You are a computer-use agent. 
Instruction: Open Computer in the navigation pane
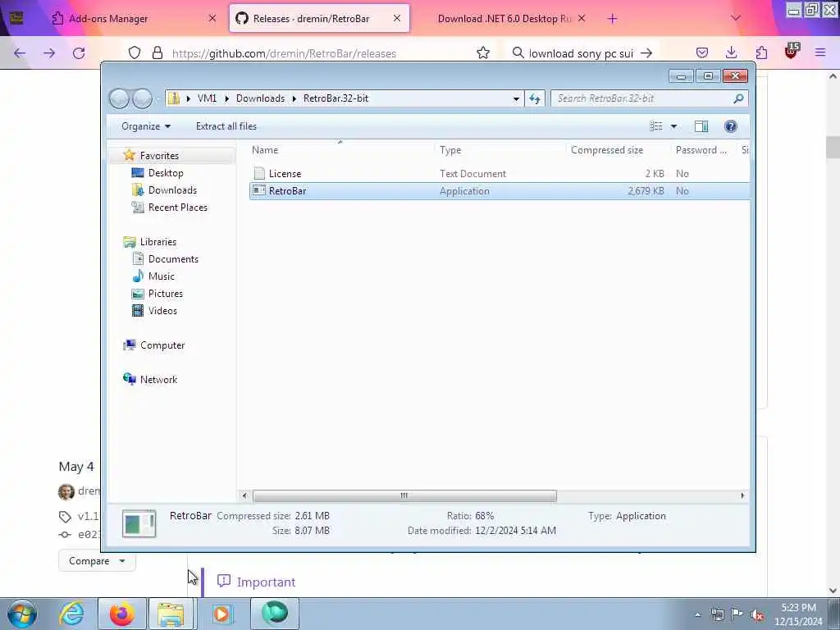pos(162,345)
